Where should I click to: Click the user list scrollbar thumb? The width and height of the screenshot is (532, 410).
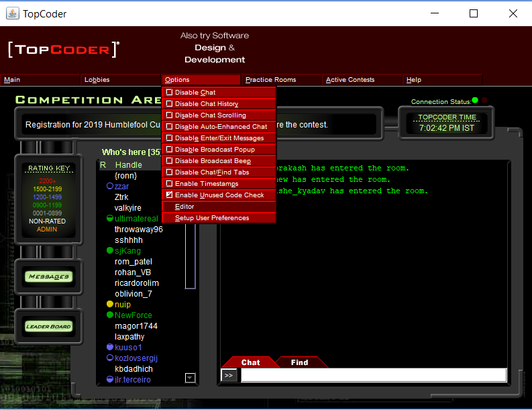tap(190, 256)
